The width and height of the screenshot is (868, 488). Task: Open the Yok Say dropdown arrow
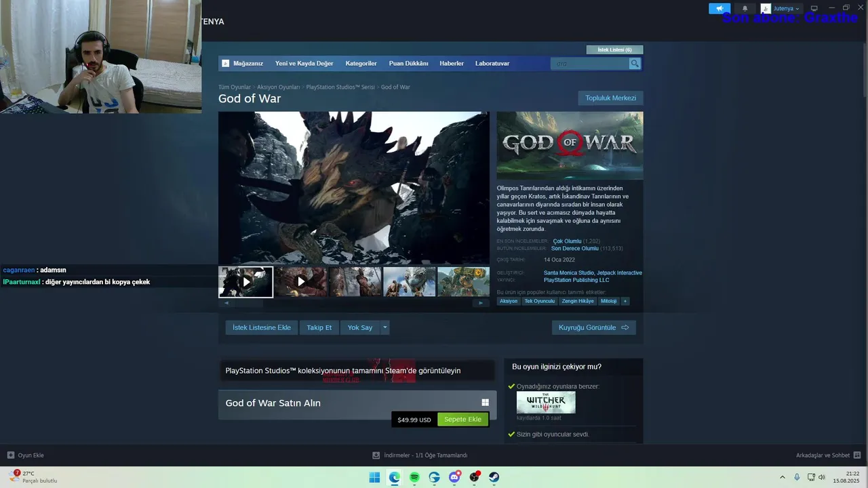(x=385, y=327)
